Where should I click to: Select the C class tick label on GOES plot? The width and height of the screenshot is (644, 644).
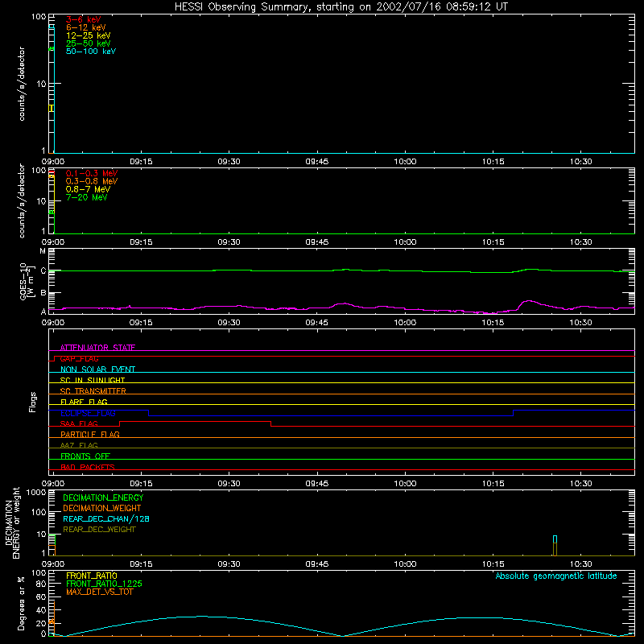coord(43,270)
